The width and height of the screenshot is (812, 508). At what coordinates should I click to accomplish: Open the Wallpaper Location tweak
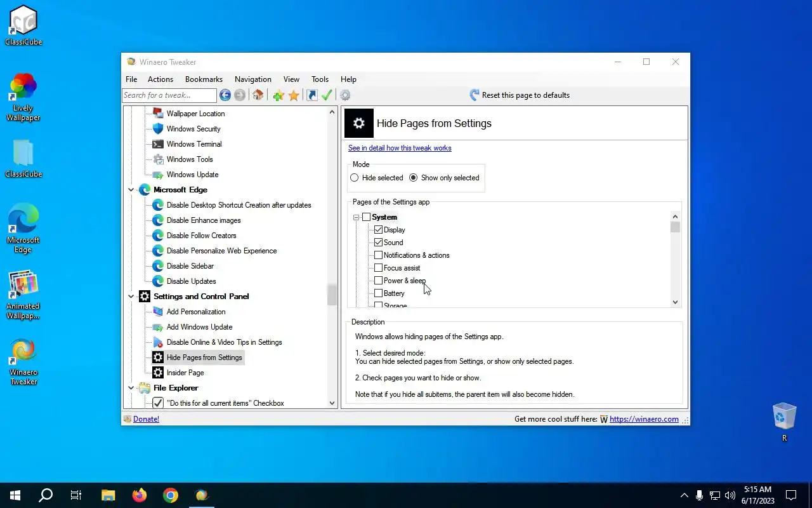click(x=195, y=114)
